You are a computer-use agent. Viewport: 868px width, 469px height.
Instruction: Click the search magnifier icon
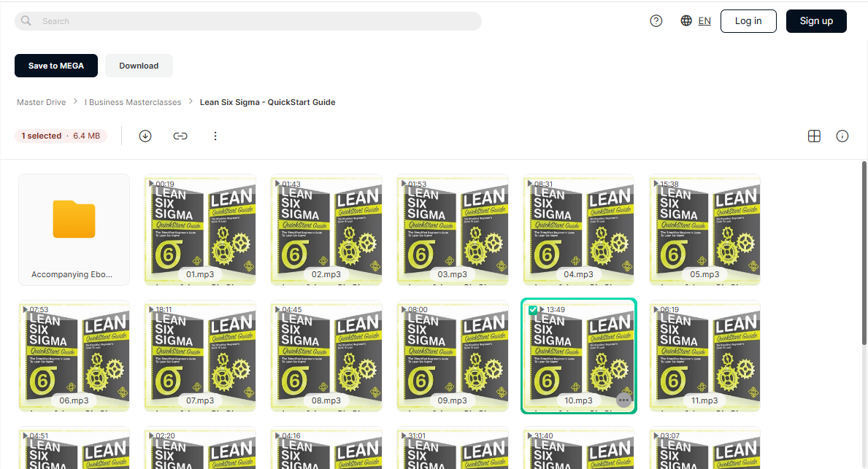click(x=26, y=21)
